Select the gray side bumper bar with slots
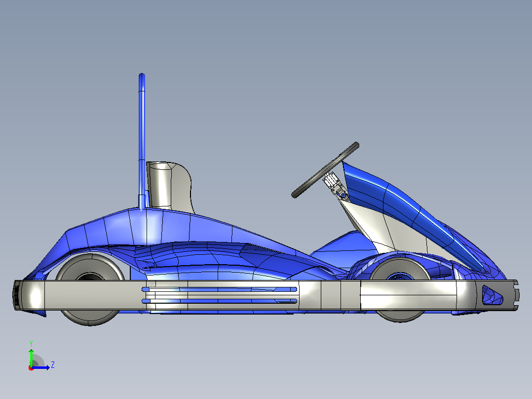The height and width of the screenshot is (399, 532). point(266,295)
